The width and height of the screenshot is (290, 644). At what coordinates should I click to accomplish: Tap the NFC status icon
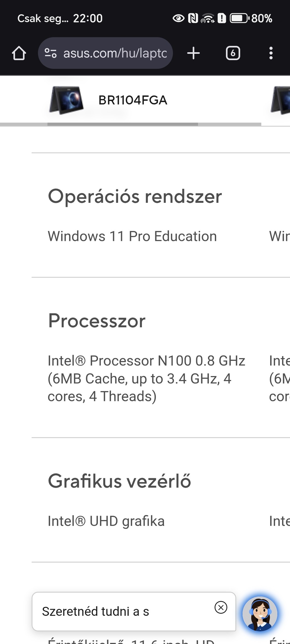[x=193, y=18]
